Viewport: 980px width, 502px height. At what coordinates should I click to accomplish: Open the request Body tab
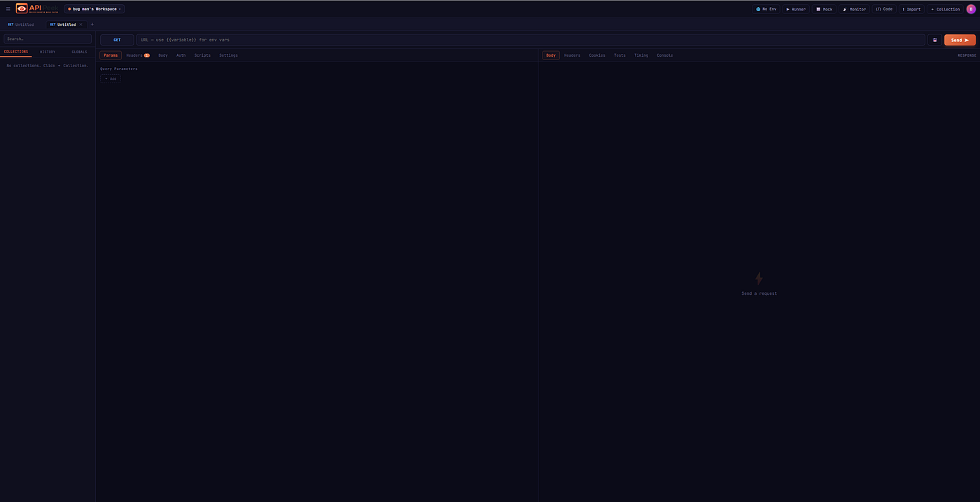pos(163,55)
